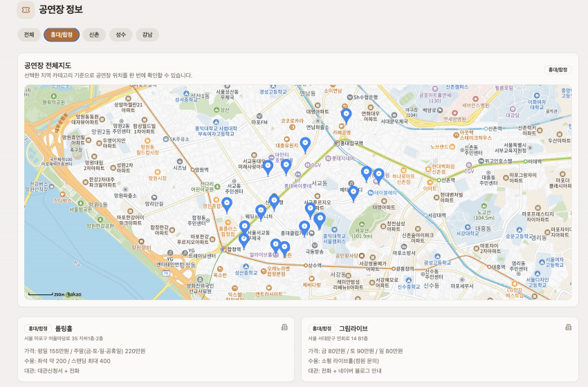Click the blue pin left of 테이블에이 label
The height and width of the screenshot is (387, 588).
click(x=353, y=193)
